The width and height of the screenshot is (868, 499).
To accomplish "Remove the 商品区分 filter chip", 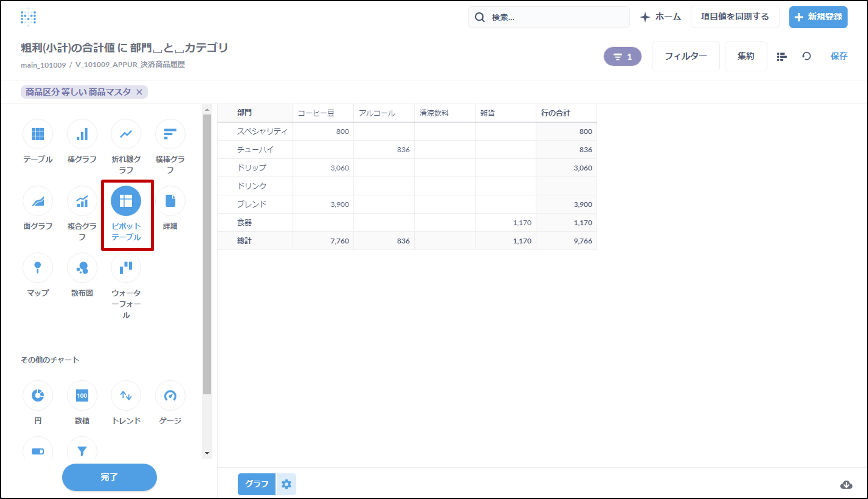I will (139, 92).
